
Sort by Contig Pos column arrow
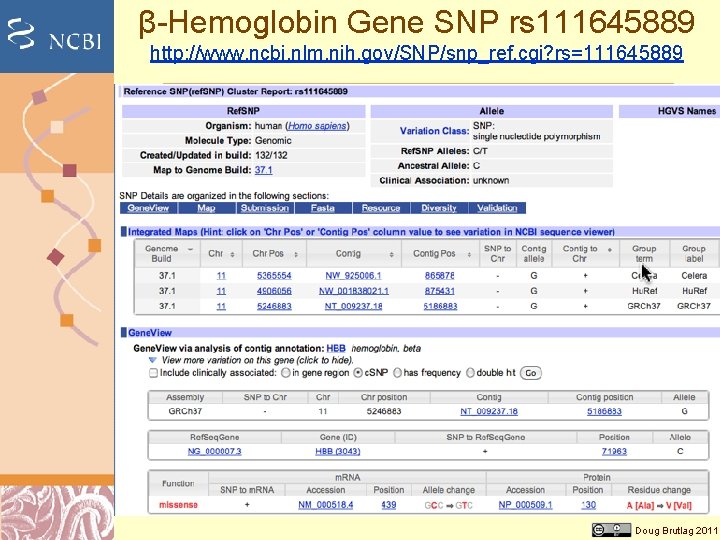tap(469, 254)
